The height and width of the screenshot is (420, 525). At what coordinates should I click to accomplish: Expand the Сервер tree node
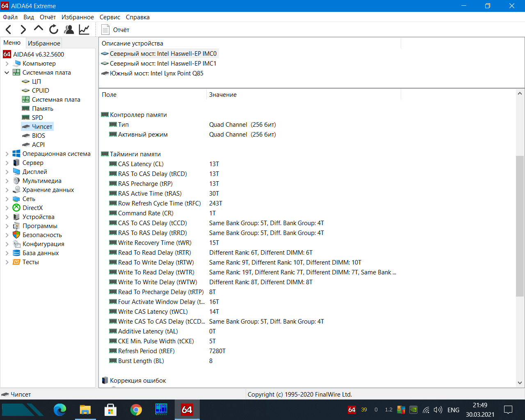coord(7,163)
